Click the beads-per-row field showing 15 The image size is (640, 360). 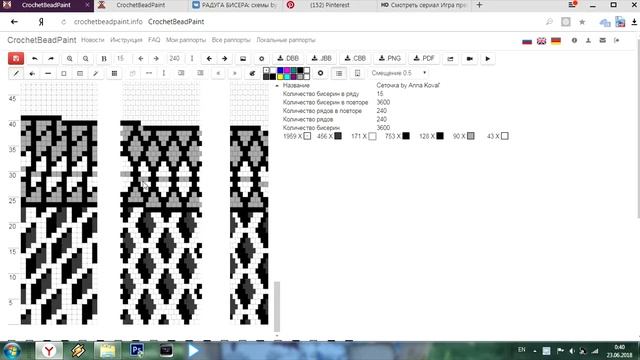click(x=122, y=58)
